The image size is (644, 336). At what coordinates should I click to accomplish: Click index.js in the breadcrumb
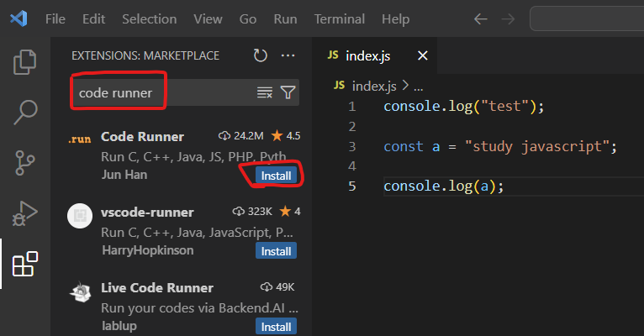(x=374, y=87)
